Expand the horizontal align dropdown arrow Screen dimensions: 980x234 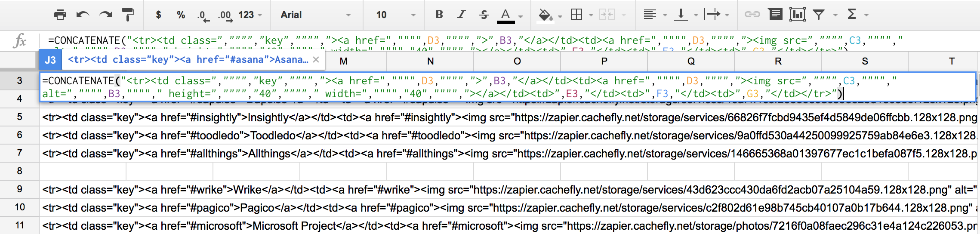(665, 15)
